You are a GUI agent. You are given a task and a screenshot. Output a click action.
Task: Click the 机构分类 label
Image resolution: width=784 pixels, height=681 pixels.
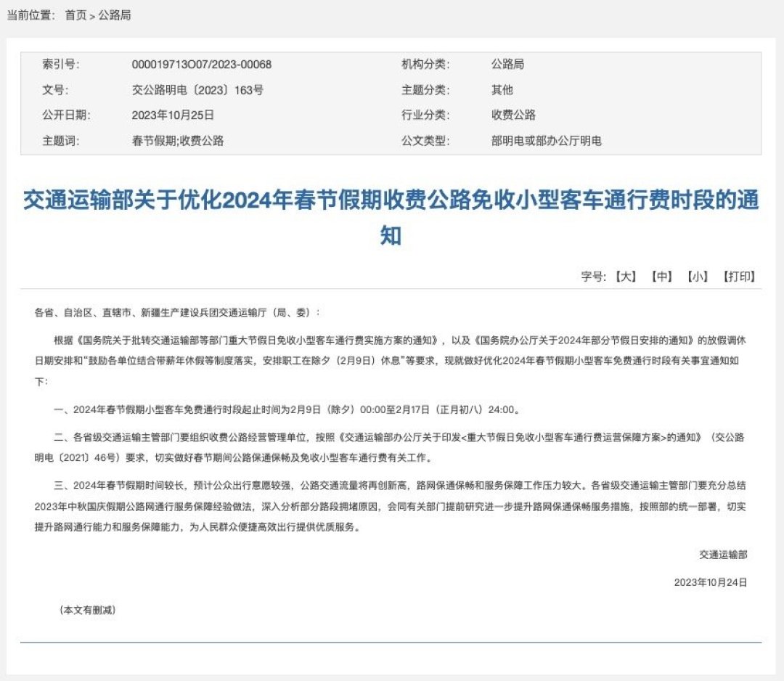click(x=425, y=64)
